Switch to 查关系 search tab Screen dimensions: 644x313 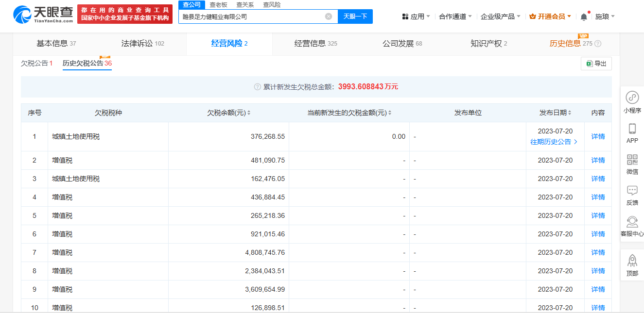(245, 4)
